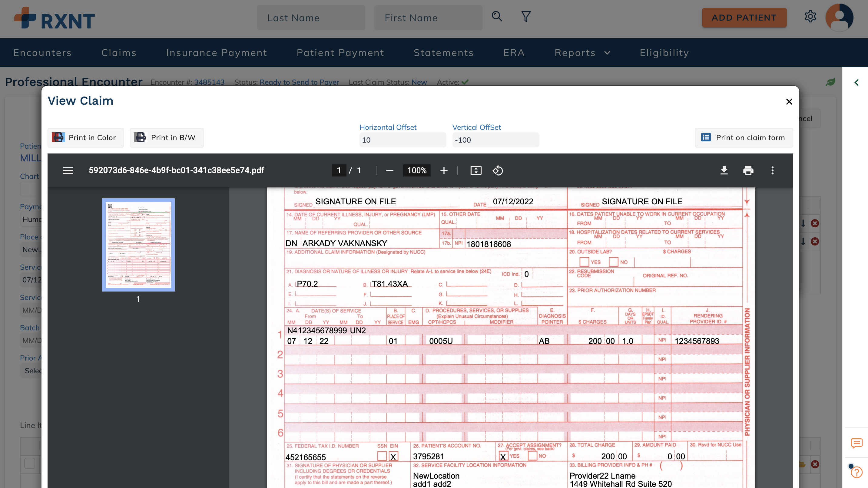Expand the Reports dropdown menu
868x488 pixels.
click(x=582, y=53)
